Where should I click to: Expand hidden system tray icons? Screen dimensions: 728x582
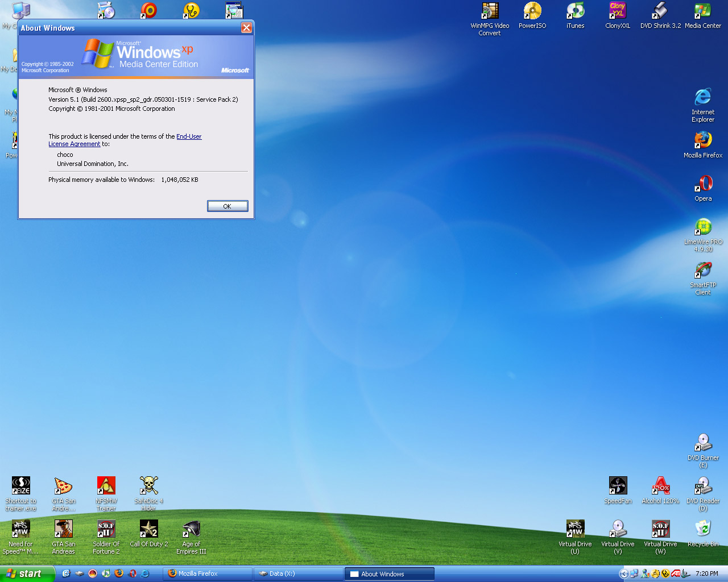click(624, 574)
